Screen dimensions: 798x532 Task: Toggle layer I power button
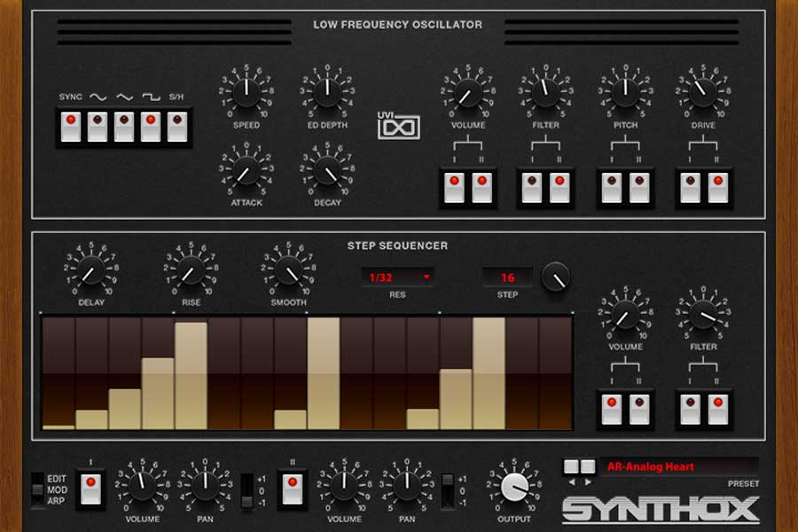(x=90, y=489)
